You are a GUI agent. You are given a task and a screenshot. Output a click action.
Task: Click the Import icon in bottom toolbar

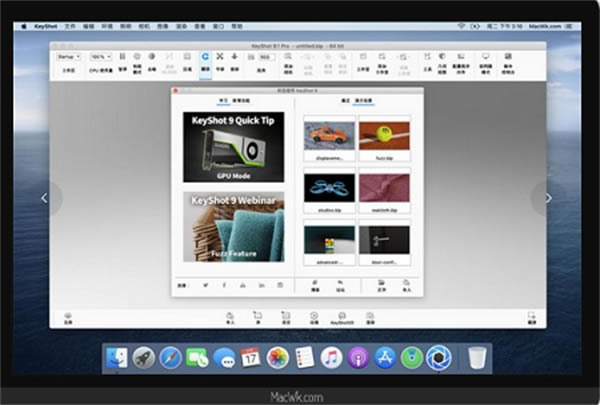tap(230, 318)
